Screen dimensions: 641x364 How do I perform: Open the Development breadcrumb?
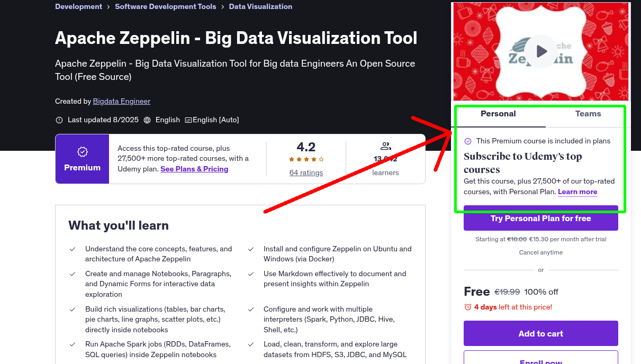click(78, 6)
